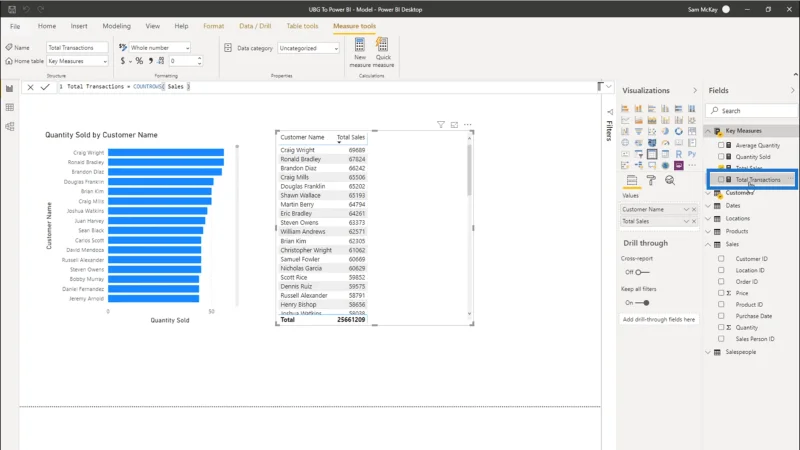Screen dimensions: 800x450
Task: Select the stacked bar chart visualization
Action: coord(625,108)
